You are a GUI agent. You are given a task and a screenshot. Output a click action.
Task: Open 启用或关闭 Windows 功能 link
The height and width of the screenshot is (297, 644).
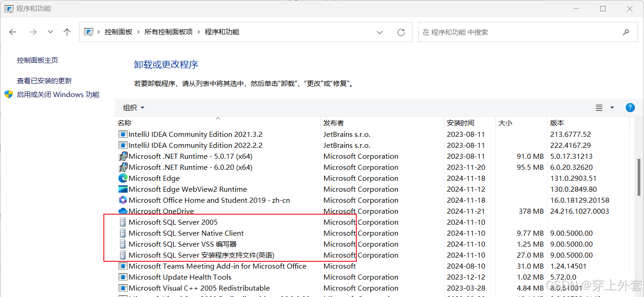[x=58, y=95]
